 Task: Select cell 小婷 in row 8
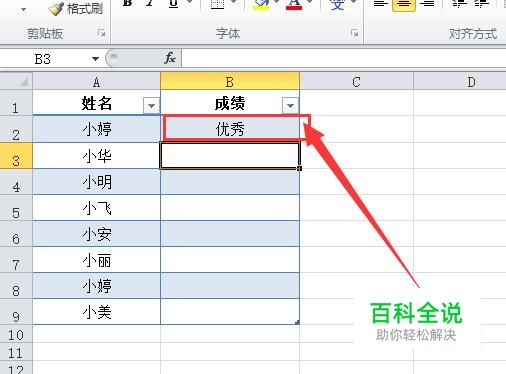click(x=96, y=286)
